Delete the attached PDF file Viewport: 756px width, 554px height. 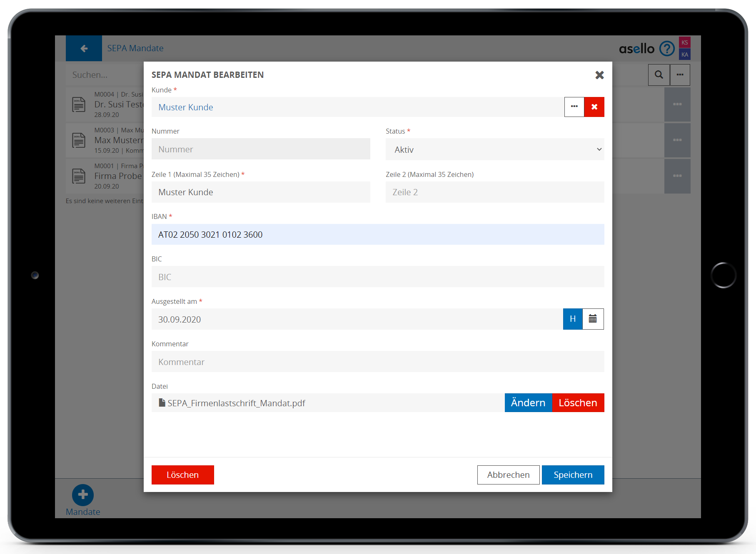(578, 403)
